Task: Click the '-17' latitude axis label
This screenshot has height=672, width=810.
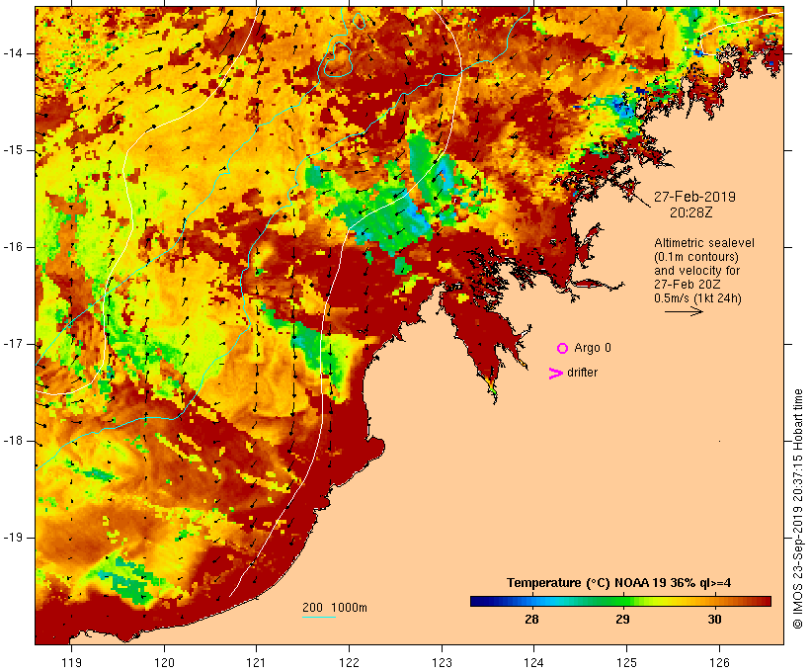Action: tap(13, 344)
